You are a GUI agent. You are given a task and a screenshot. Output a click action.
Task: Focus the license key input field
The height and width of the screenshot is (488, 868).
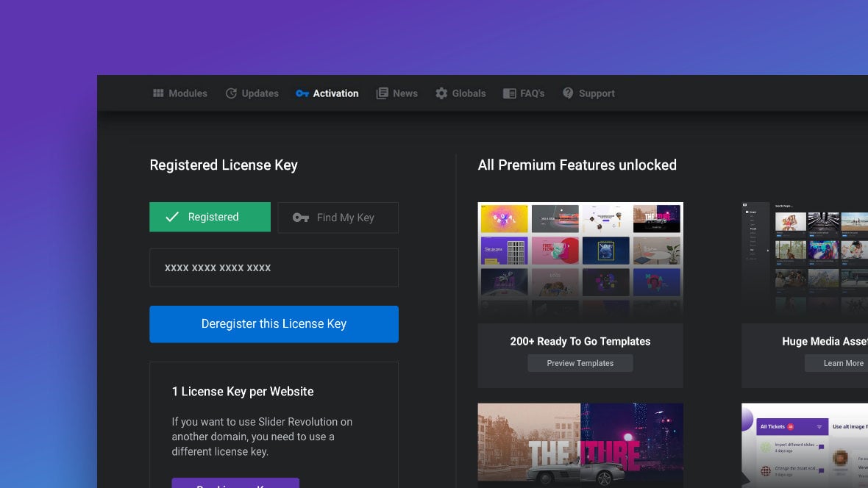coord(274,268)
